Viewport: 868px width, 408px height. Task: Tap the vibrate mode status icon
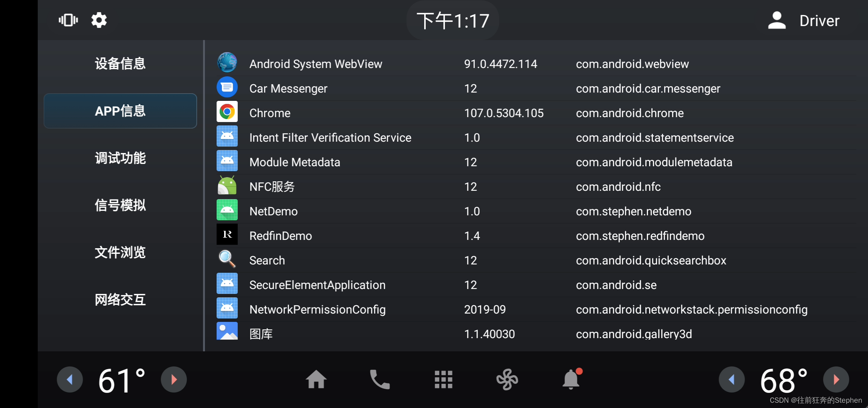coord(68,20)
